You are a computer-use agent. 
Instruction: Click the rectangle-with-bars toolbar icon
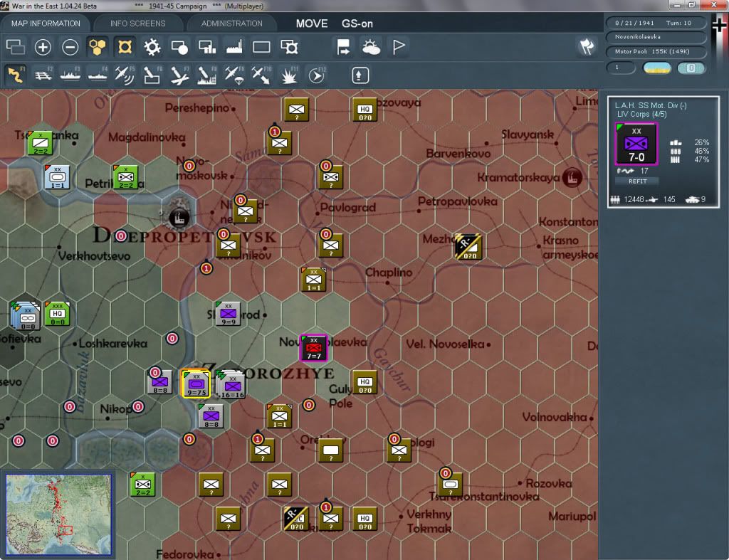[207, 47]
